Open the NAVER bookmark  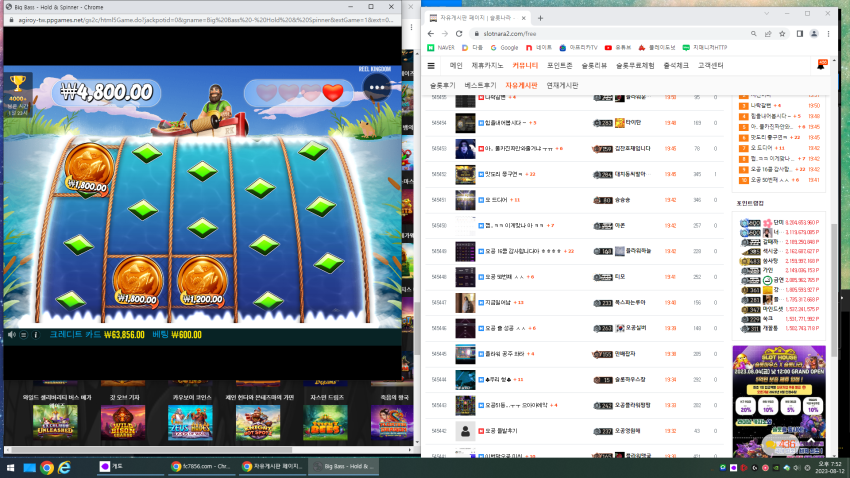coord(441,48)
